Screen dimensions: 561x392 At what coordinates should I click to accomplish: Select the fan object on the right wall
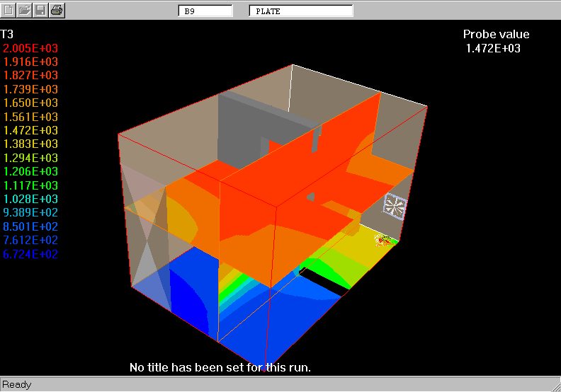[x=395, y=206]
